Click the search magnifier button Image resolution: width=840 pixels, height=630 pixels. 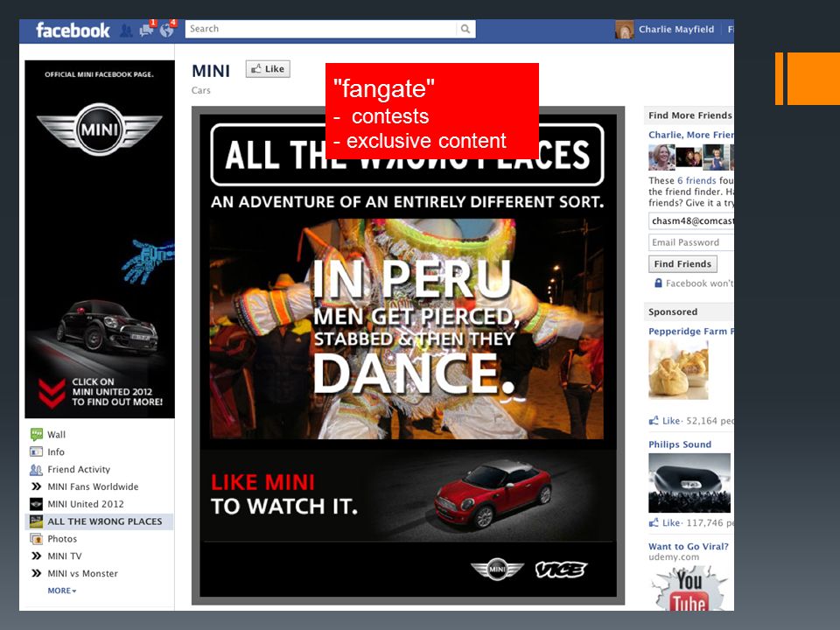pyautogui.click(x=465, y=29)
